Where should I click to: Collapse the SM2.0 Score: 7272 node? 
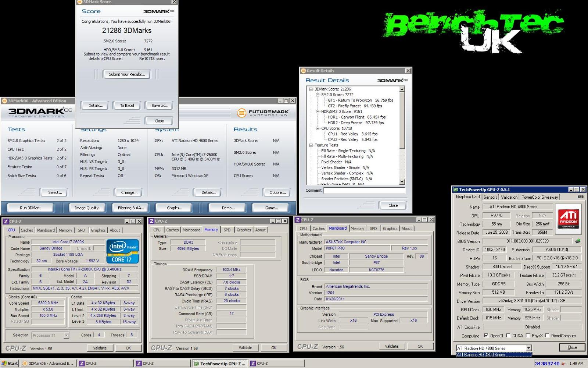pos(318,95)
